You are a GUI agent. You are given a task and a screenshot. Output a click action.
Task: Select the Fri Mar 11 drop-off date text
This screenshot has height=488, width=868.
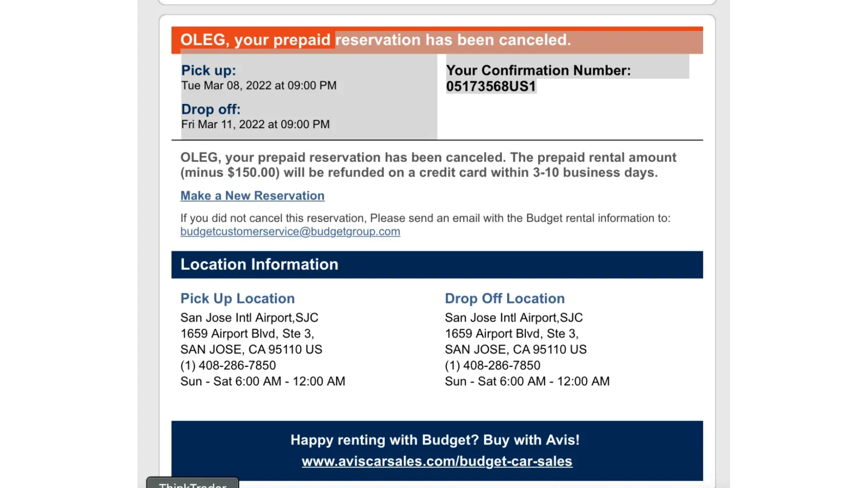pos(255,124)
